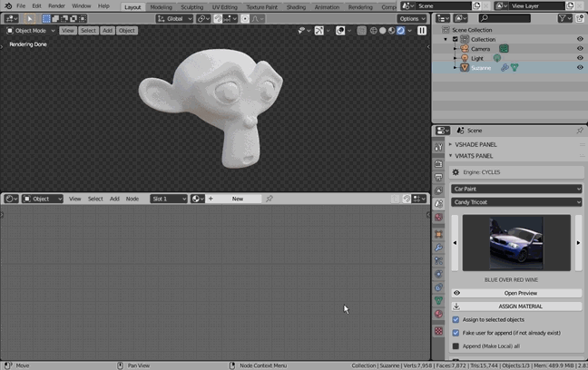Screen dimensions: 588x370
Task: Uncheck the Collection exclude checkbox
Action: pos(456,39)
